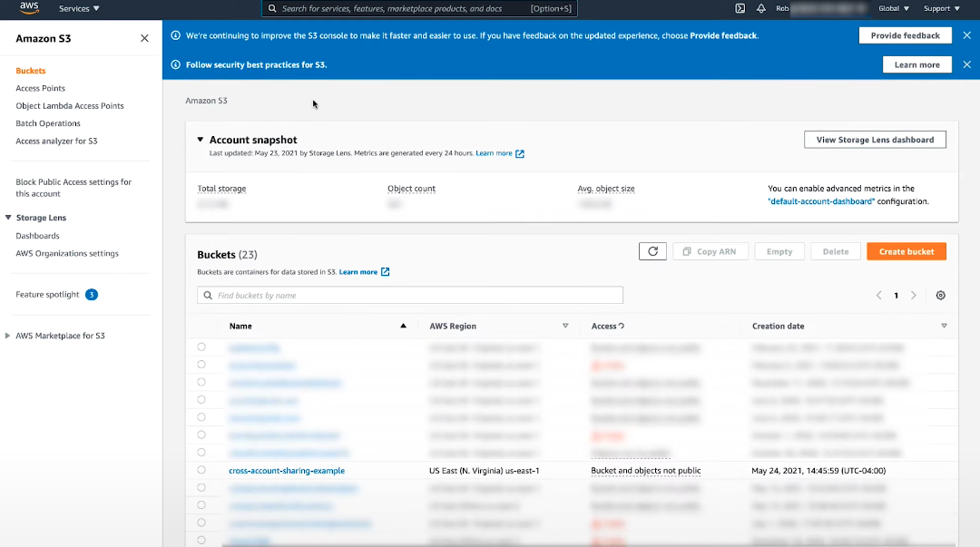Go to next page of buckets
This screenshot has height=547, width=980.
tap(914, 296)
